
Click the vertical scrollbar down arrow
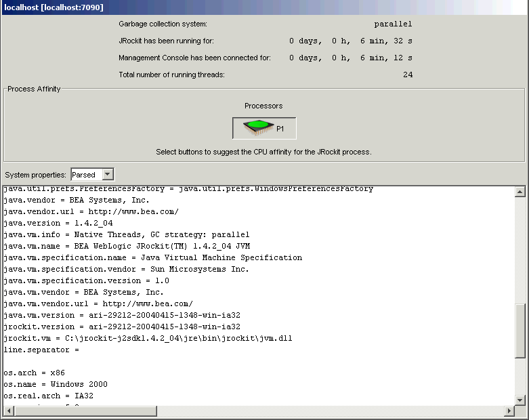pos(520,400)
